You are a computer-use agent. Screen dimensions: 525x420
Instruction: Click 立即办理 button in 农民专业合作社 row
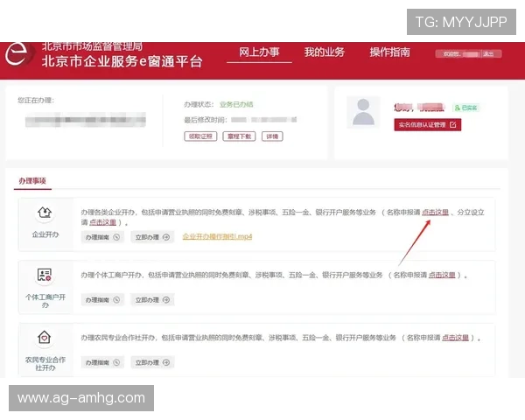[152, 362]
